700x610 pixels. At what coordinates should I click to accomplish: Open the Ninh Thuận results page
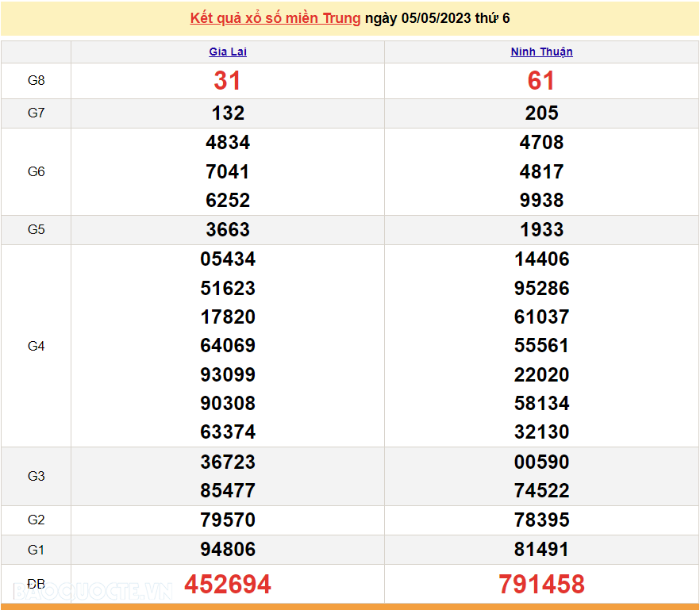(541, 52)
